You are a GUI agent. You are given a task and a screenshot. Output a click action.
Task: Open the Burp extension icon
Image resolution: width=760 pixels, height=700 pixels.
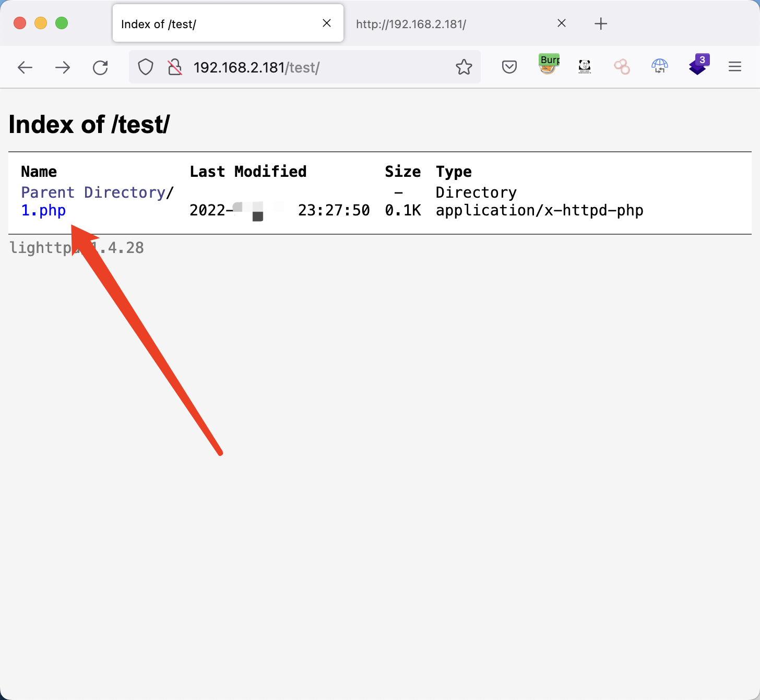[x=548, y=65]
